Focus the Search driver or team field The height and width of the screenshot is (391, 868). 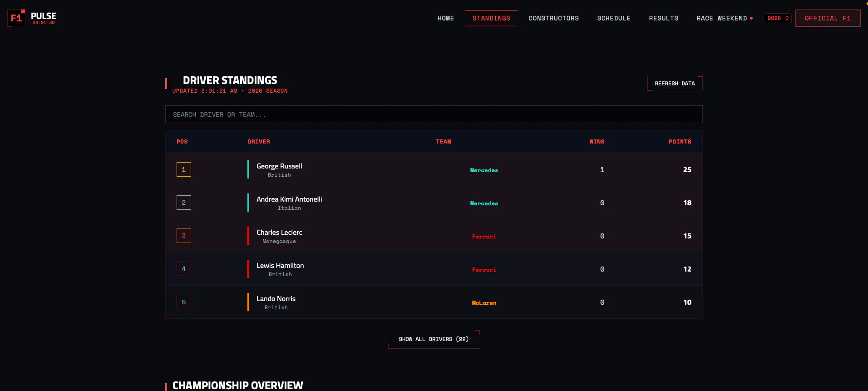point(434,114)
